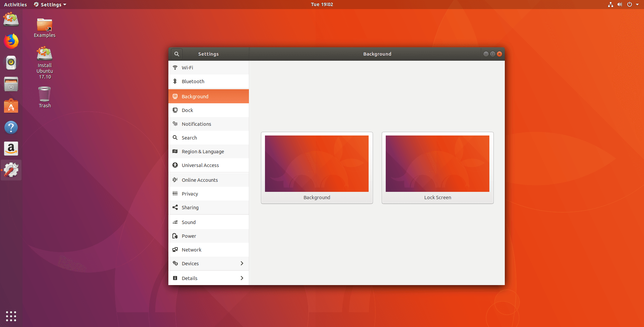Screen dimensions: 644x327
Task: Open the Dock settings label
Action: pyautogui.click(x=187, y=110)
